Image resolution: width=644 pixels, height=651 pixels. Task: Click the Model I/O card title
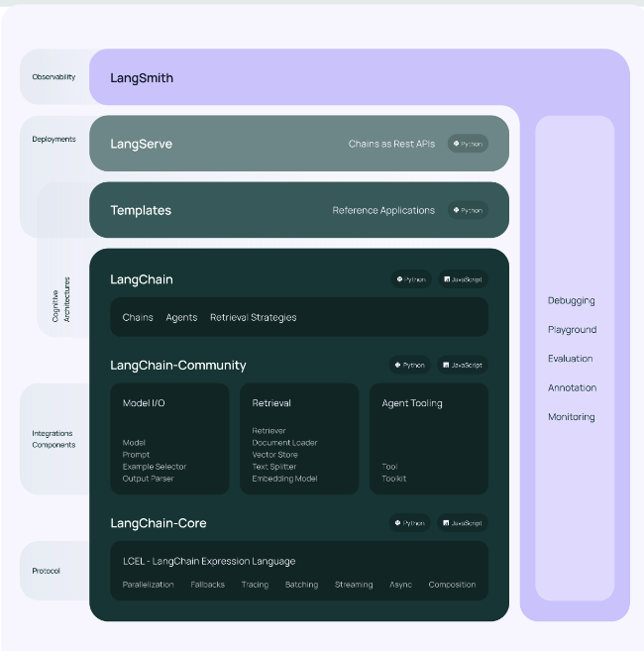click(x=144, y=403)
